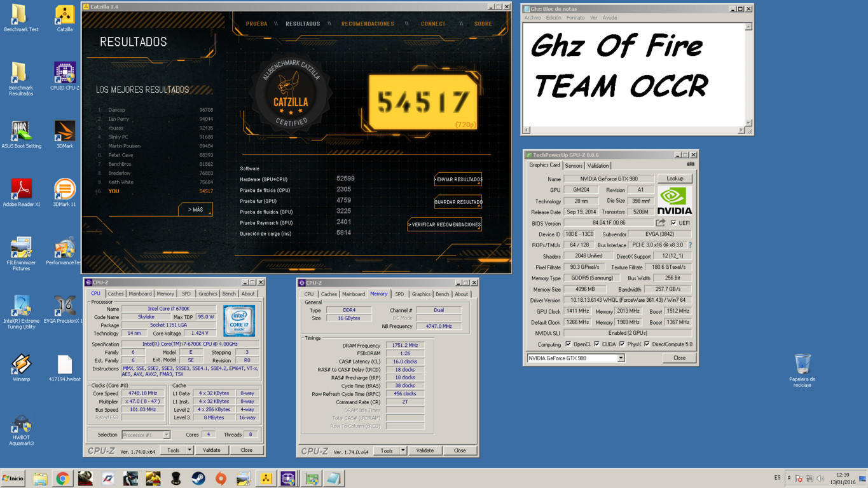Switch to the Validation tab in GPU-Z
The image size is (868, 488).
point(598,166)
